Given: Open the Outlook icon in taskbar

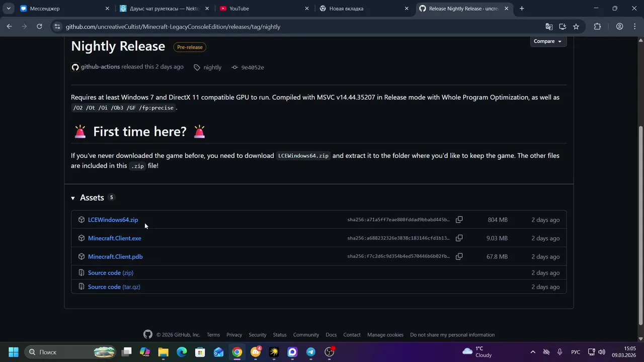Looking at the screenshot, I should [218, 352].
